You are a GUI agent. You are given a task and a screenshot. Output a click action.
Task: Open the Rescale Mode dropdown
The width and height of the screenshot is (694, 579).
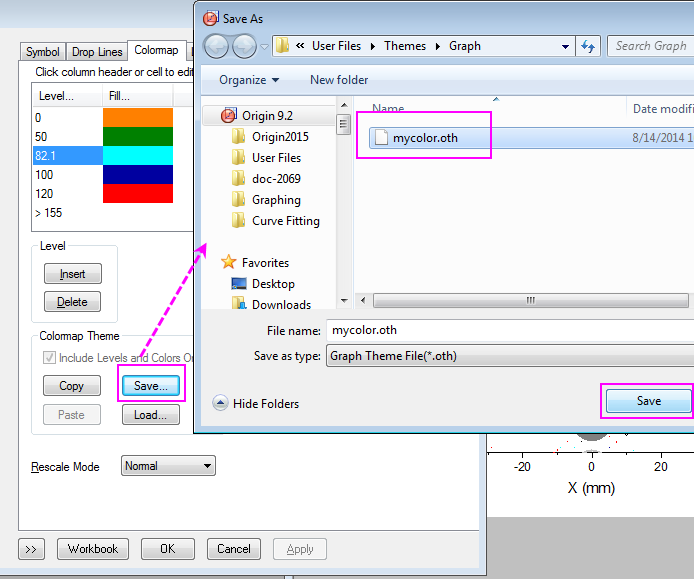point(168,466)
